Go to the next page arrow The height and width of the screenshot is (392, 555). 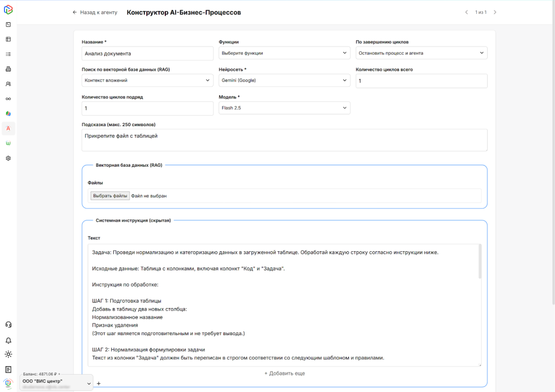click(494, 12)
